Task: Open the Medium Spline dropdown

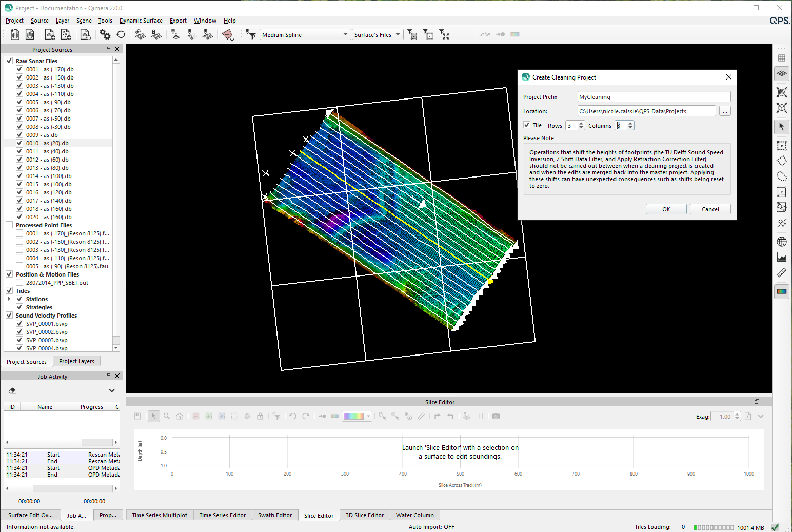Action: tap(305, 35)
